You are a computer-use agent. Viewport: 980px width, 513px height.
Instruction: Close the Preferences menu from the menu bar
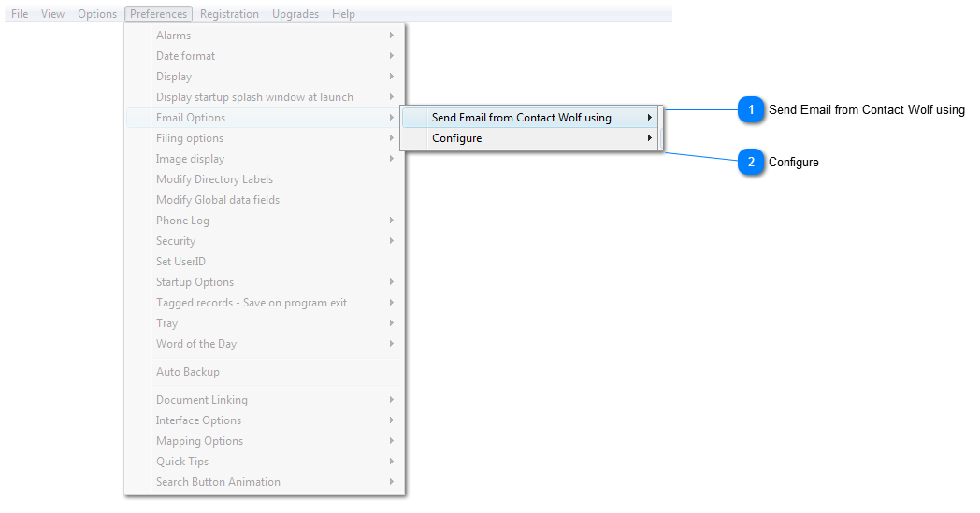pyautogui.click(x=158, y=14)
